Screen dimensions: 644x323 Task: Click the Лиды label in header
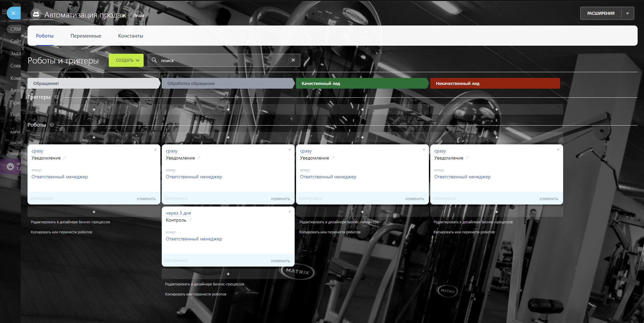point(139,15)
